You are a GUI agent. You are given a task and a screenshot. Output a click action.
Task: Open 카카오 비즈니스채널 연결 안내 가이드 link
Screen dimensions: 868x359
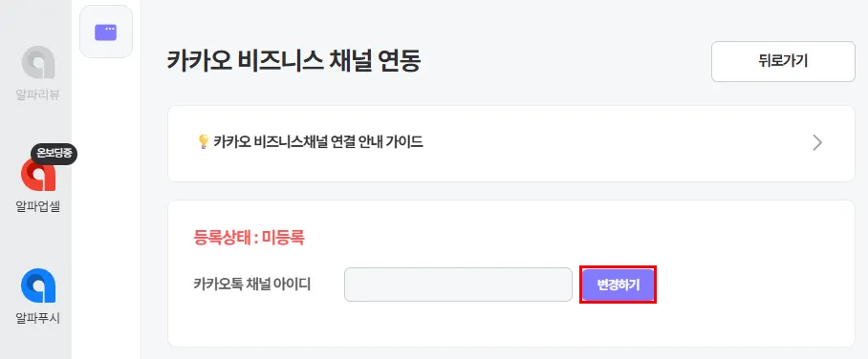tap(318, 142)
